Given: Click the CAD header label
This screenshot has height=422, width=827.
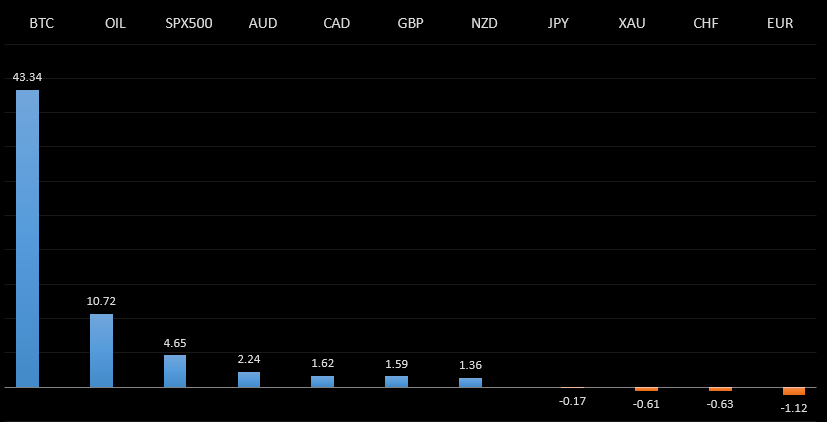Looking at the screenshot, I should pyautogui.click(x=336, y=23).
